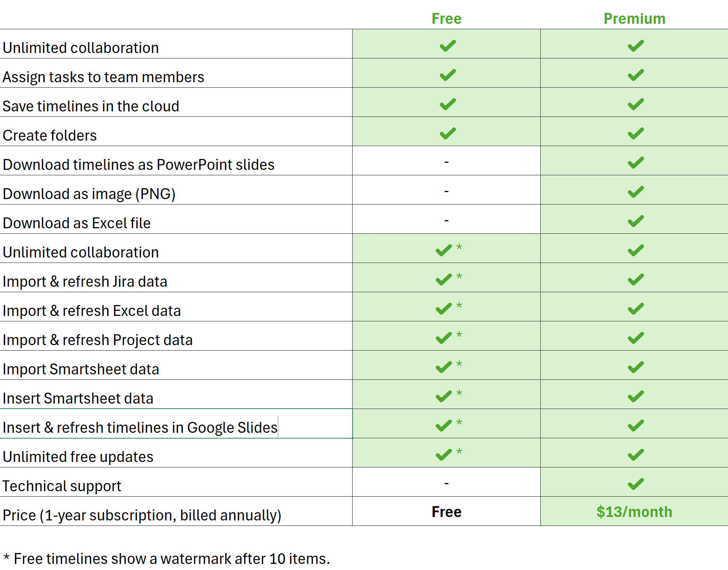Image resolution: width=728 pixels, height=570 pixels.
Task: Click Free checkmark for Unlimited free updates
Action: tap(444, 455)
